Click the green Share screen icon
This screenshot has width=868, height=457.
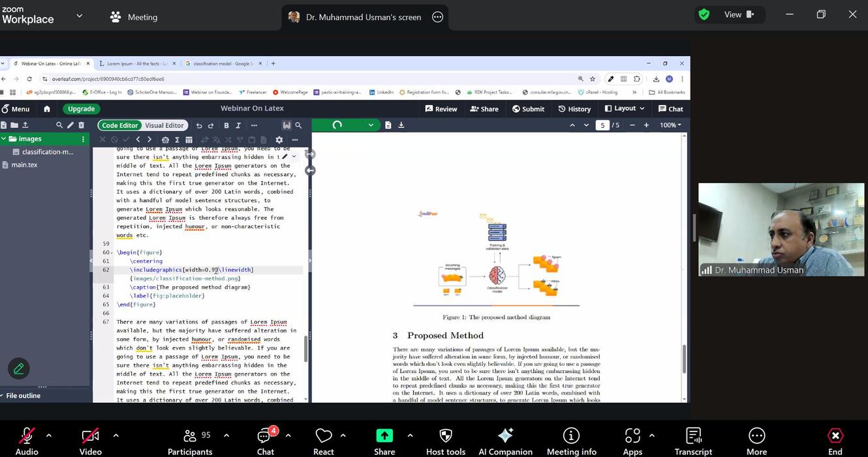384,436
